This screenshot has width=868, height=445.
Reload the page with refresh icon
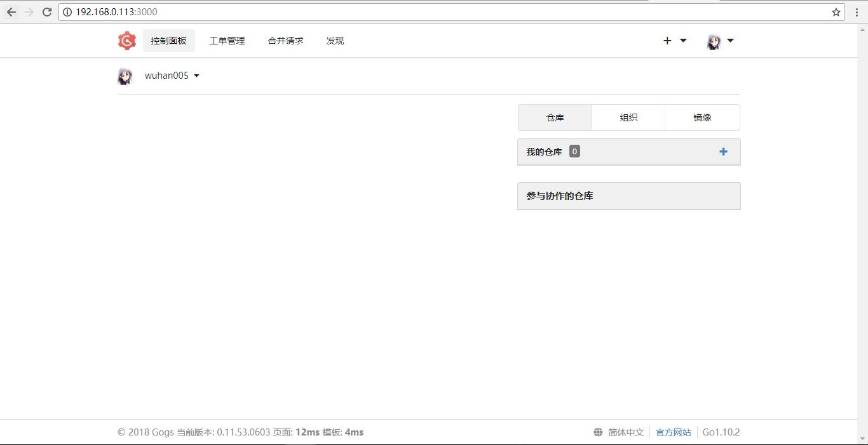coord(46,12)
